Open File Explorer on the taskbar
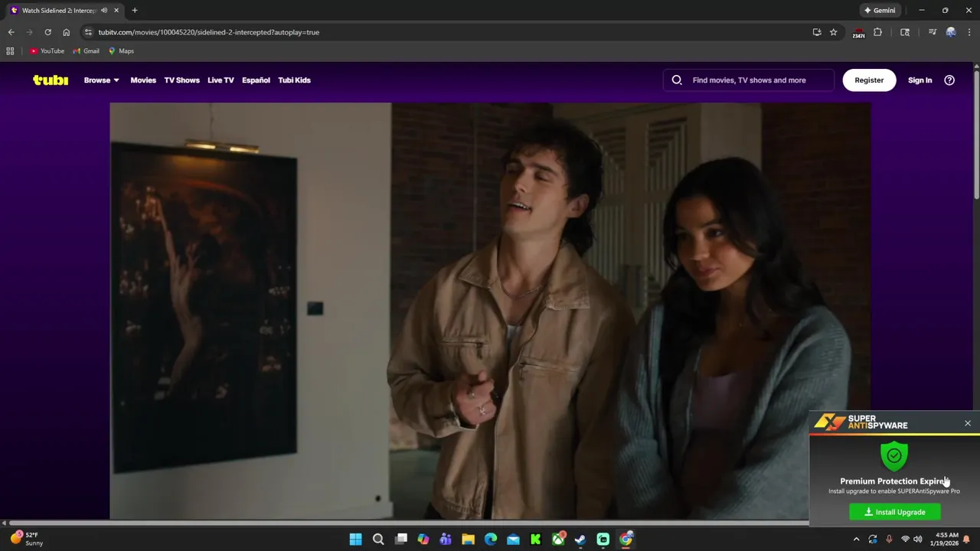The height and width of the screenshot is (551, 980). (468, 540)
